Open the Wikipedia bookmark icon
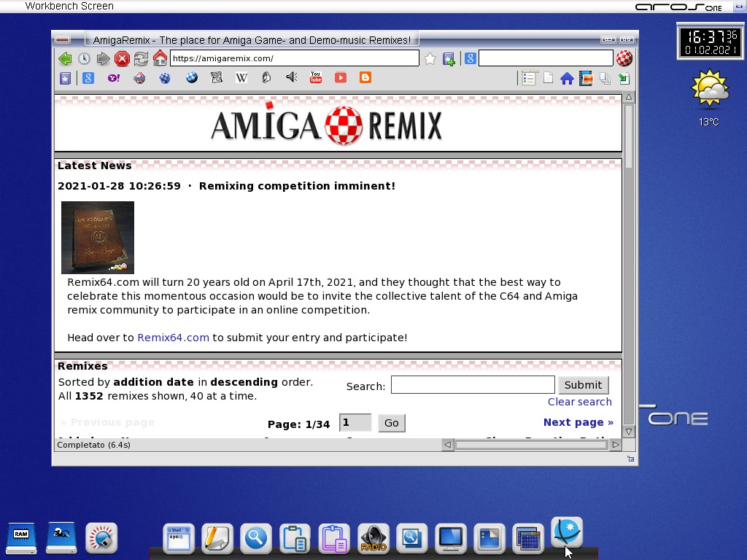Screen dimensions: 747x560 (241, 77)
